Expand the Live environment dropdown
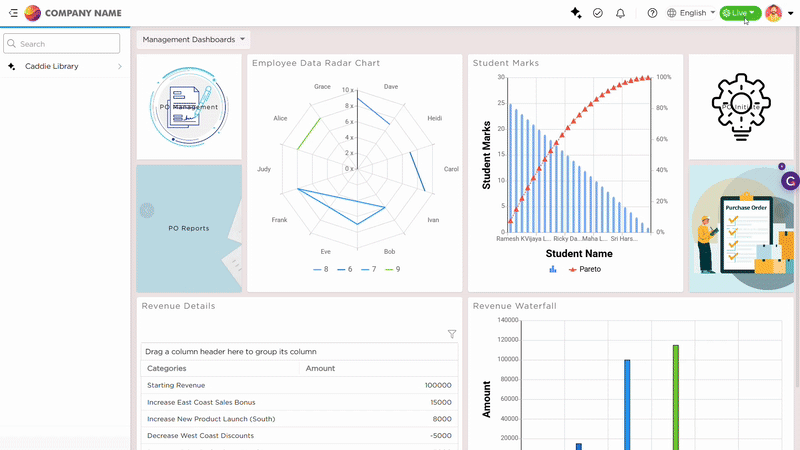Viewport: 800px width, 450px height. [x=739, y=13]
